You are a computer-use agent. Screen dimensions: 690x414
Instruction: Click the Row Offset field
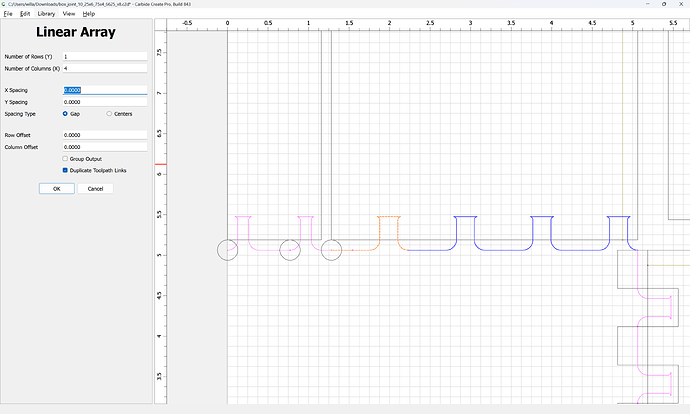(105, 135)
